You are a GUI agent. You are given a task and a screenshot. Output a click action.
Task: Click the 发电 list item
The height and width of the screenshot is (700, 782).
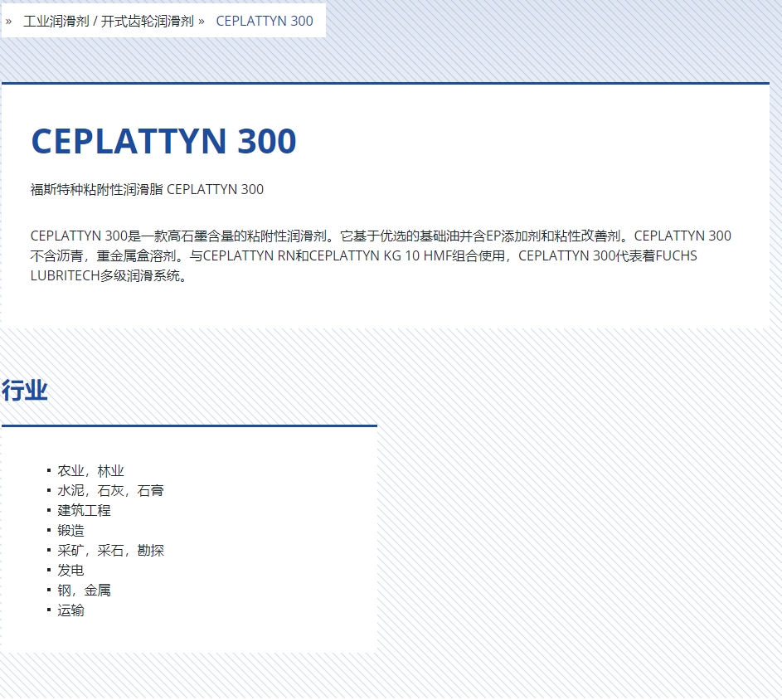coord(70,571)
